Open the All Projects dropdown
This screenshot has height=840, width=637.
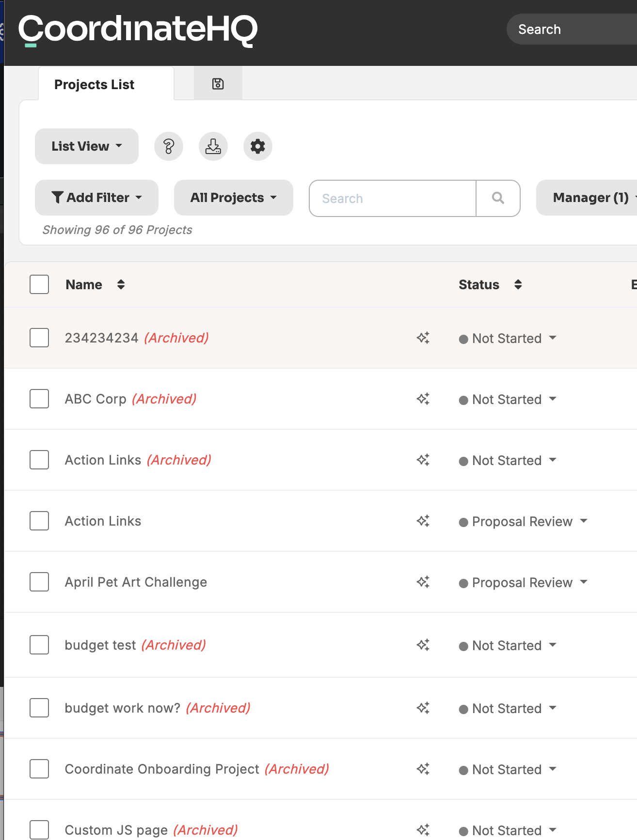tap(234, 198)
